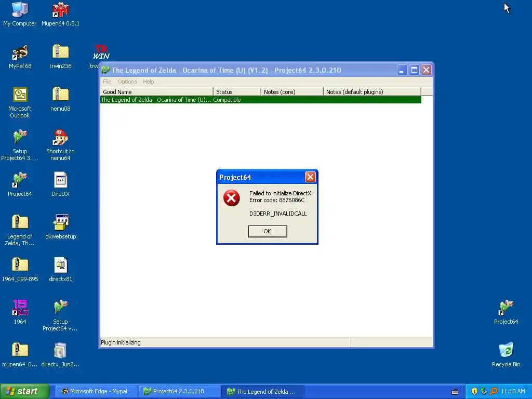Click the Plugin initializing status bar text
Screen dimensions: 532x399
[x=121, y=342]
